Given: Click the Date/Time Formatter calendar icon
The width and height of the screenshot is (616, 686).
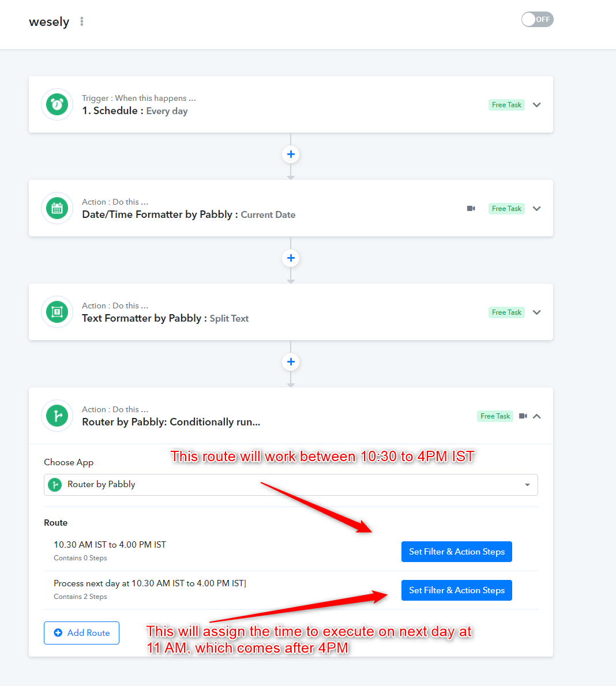Looking at the screenshot, I should [x=57, y=208].
